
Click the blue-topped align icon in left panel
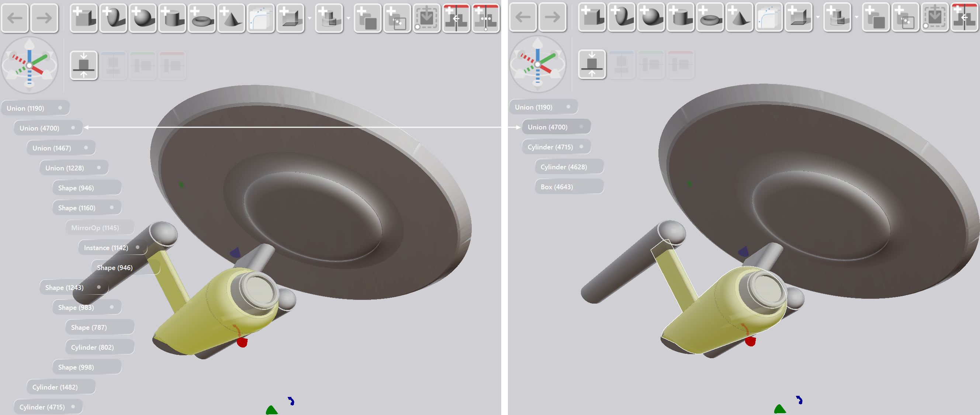click(113, 65)
